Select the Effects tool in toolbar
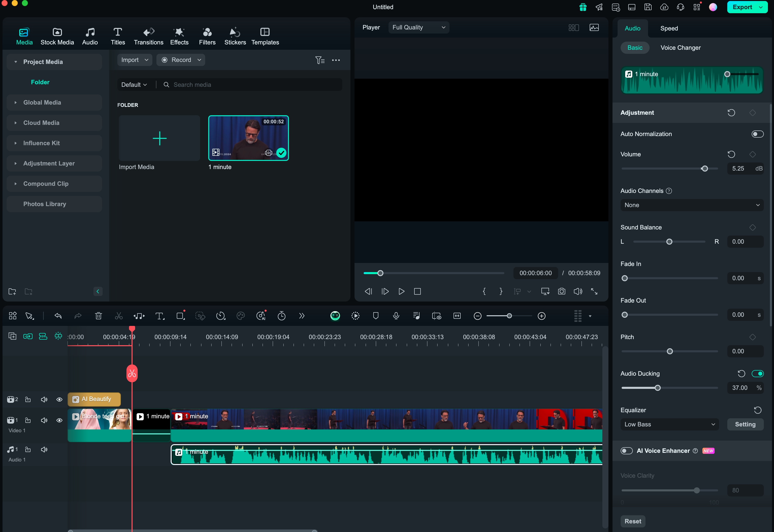Image resolution: width=774 pixels, height=532 pixels. point(179,35)
